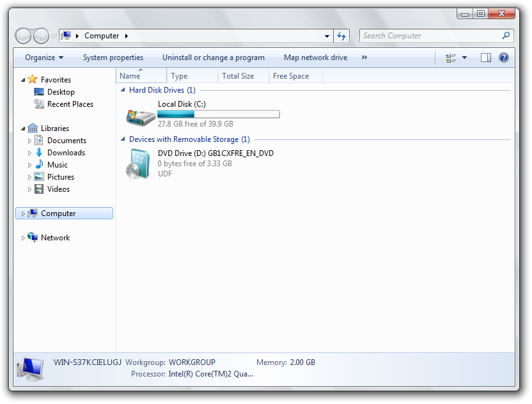Expand the address bar history dropdown
Viewport: 532px width, 404px height.
point(327,36)
